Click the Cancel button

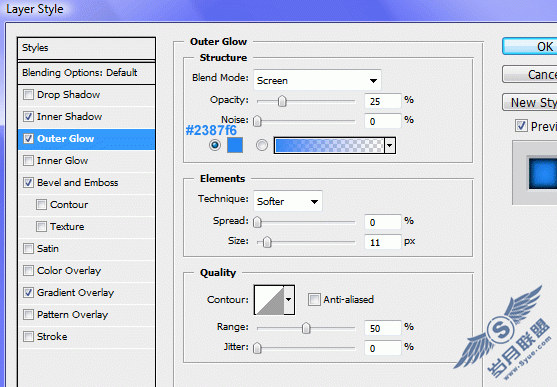pyautogui.click(x=530, y=74)
